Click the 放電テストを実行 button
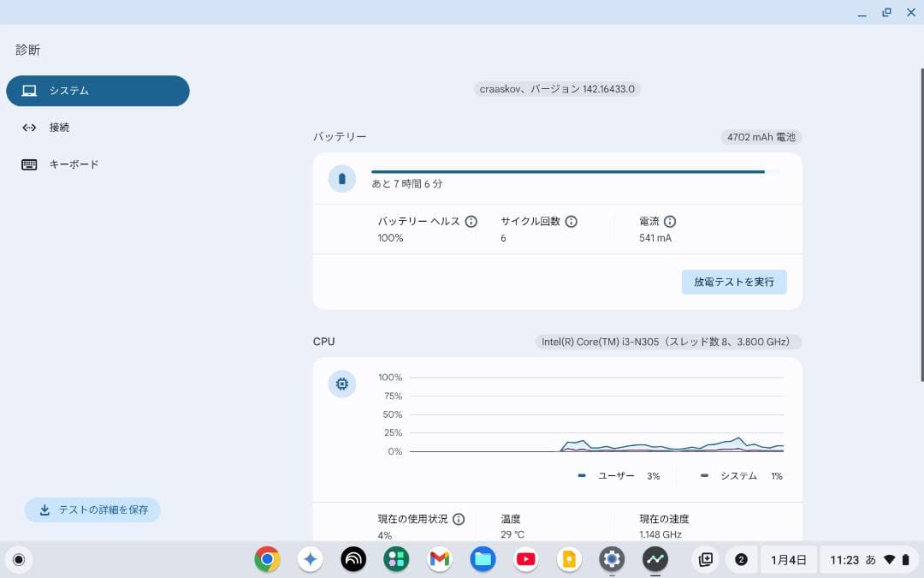 click(734, 282)
